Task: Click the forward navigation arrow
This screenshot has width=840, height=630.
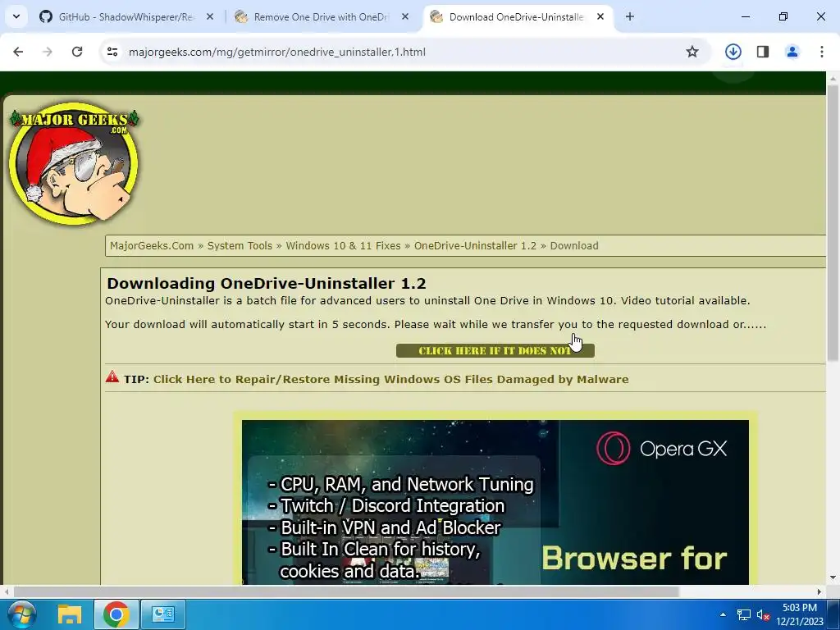Action: [x=48, y=52]
